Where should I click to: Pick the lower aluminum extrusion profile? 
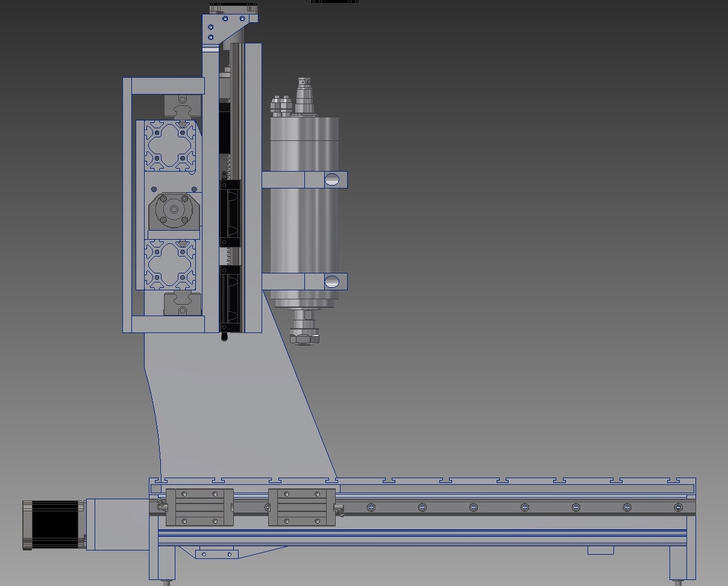[170, 264]
